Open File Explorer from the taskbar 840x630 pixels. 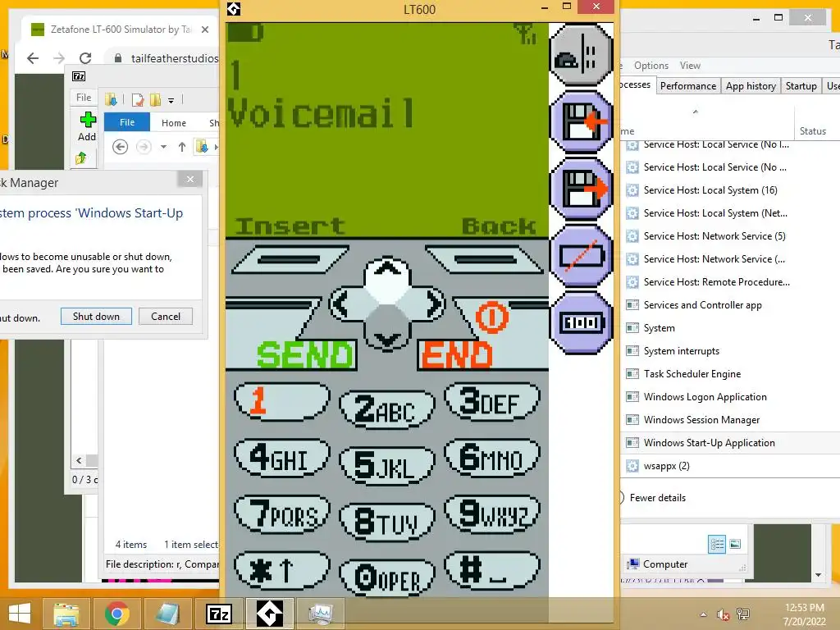tap(66, 614)
